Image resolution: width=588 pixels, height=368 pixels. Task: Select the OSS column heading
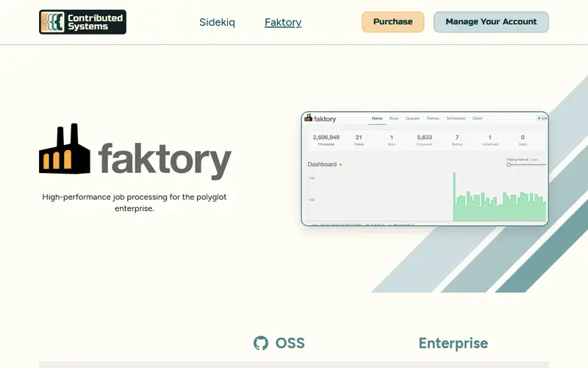click(290, 343)
